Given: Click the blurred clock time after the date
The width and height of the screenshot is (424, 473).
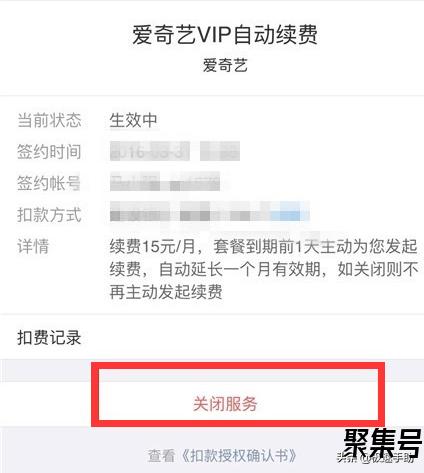Looking at the screenshot, I should pyautogui.click(x=220, y=151).
